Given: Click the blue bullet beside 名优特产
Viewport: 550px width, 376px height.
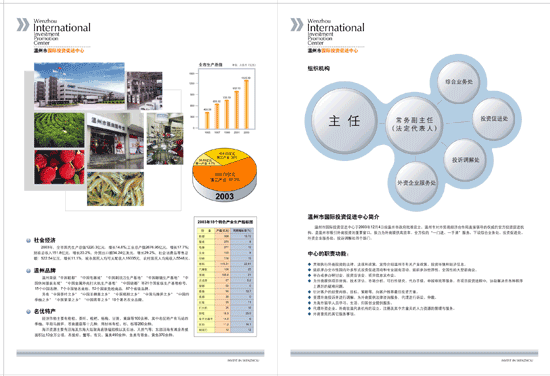Looking at the screenshot, I should (x=28, y=311).
